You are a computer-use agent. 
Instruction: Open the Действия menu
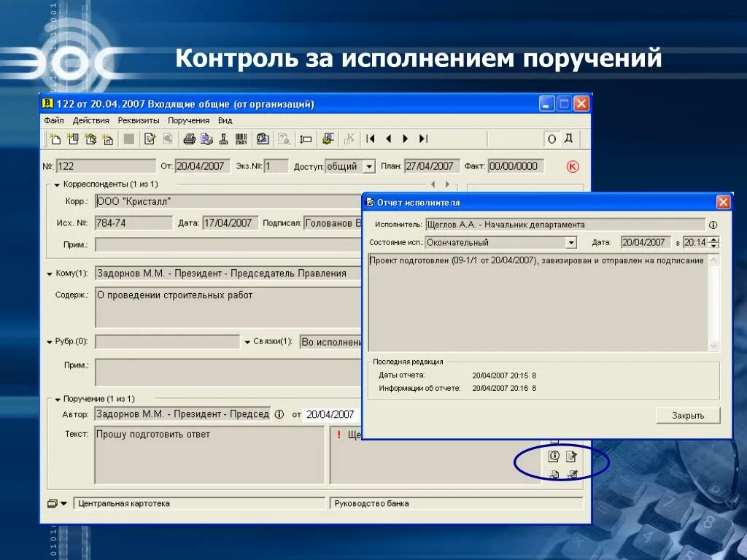pos(91,120)
